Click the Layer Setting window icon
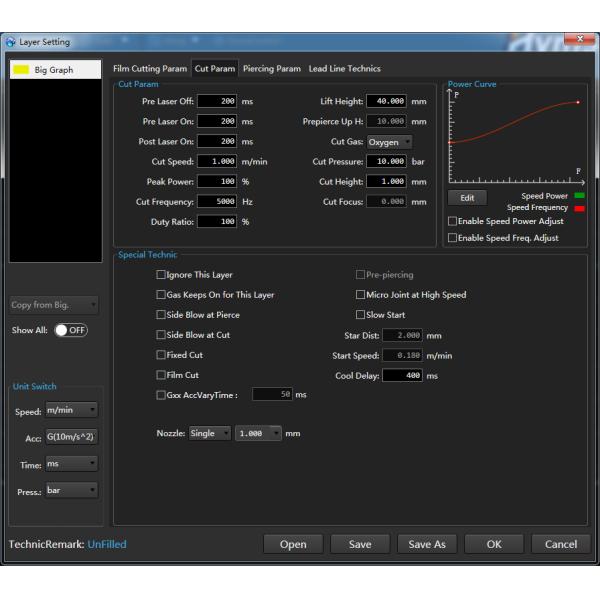This screenshot has height=600, width=600. [11, 42]
